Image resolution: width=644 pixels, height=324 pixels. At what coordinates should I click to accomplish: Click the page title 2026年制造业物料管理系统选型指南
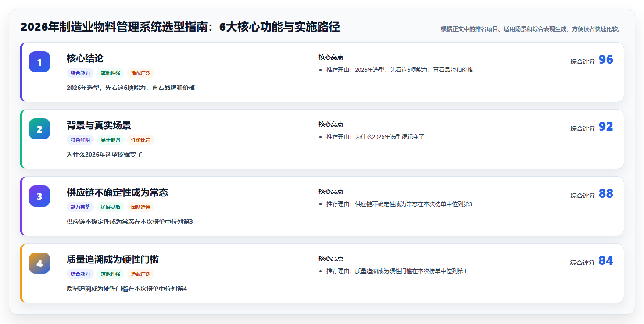tap(180, 27)
